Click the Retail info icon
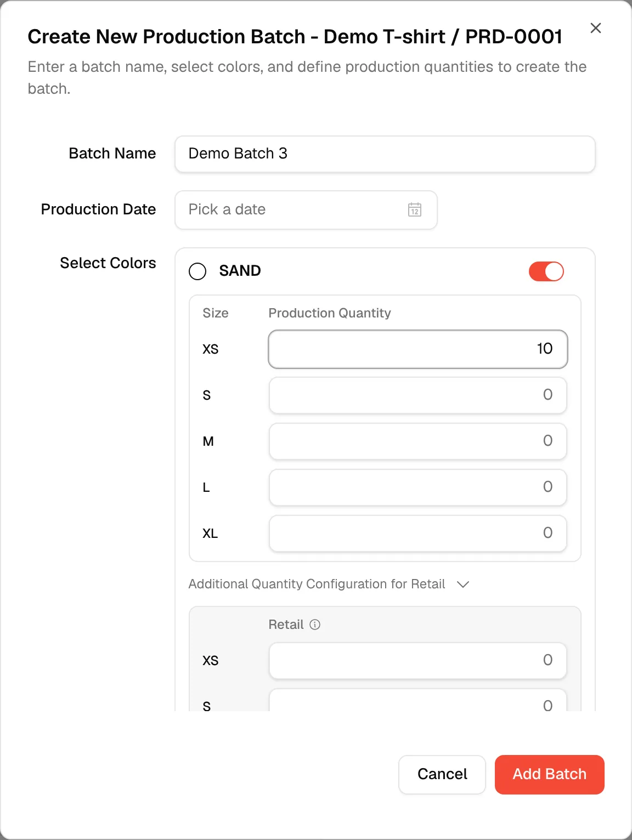The width and height of the screenshot is (632, 840). (315, 625)
